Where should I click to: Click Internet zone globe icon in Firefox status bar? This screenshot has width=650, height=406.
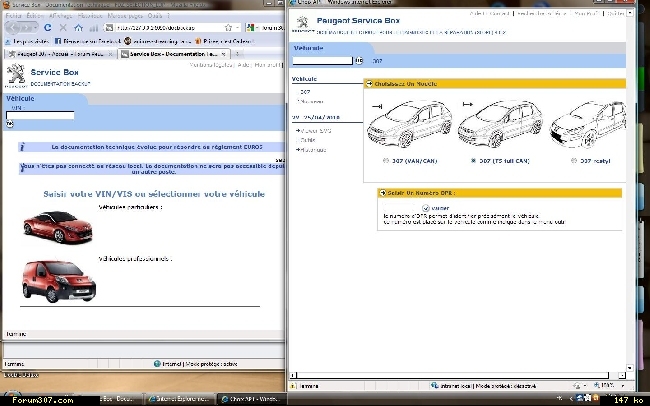157,364
